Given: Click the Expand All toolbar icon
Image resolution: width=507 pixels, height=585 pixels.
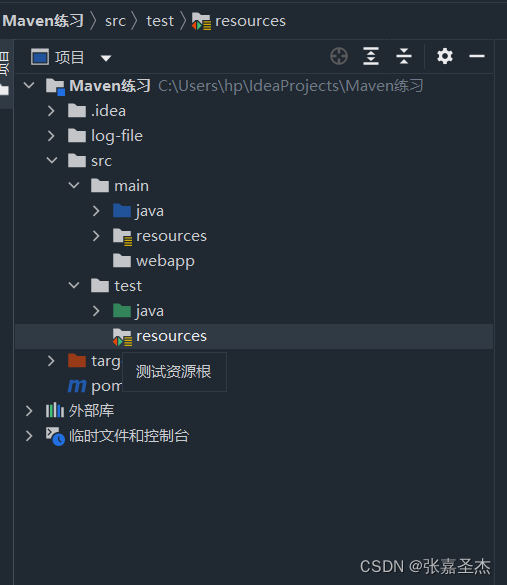Looking at the screenshot, I should tap(371, 57).
